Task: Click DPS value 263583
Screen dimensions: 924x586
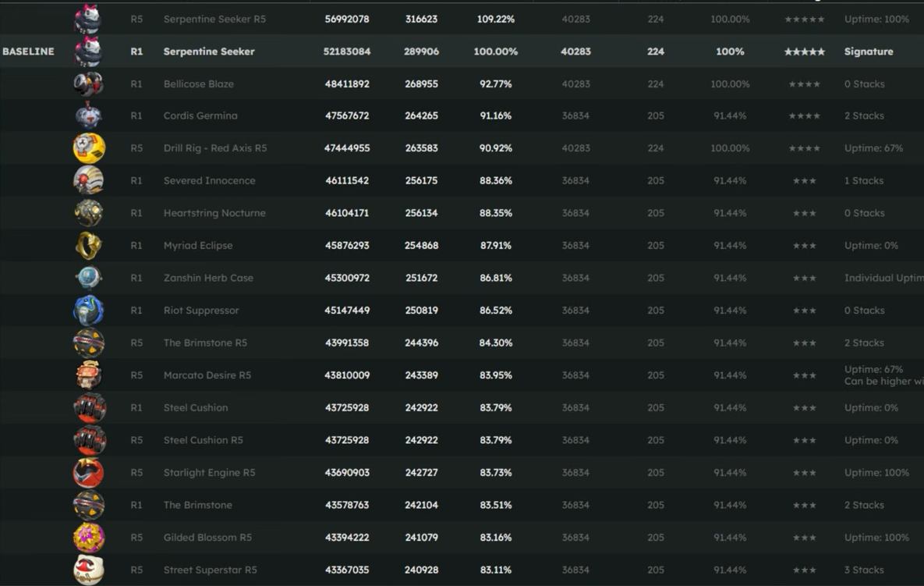Action: click(421, 148)
